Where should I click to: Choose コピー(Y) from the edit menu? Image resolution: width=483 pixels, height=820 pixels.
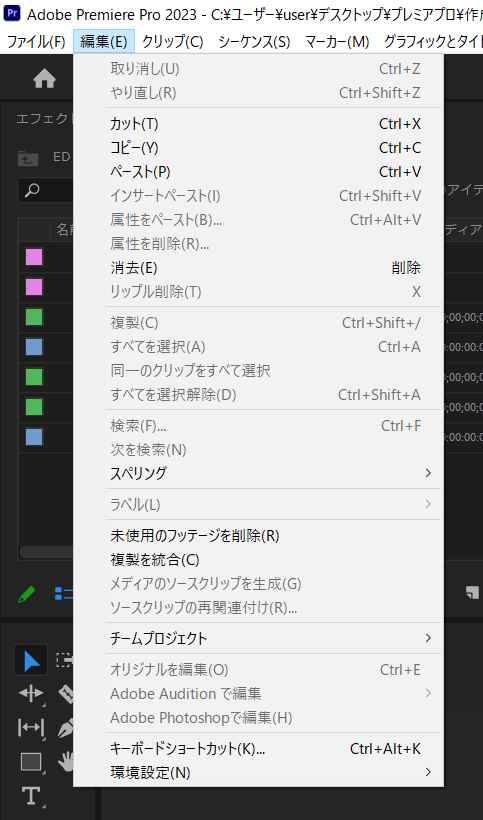tap(259, 148)
